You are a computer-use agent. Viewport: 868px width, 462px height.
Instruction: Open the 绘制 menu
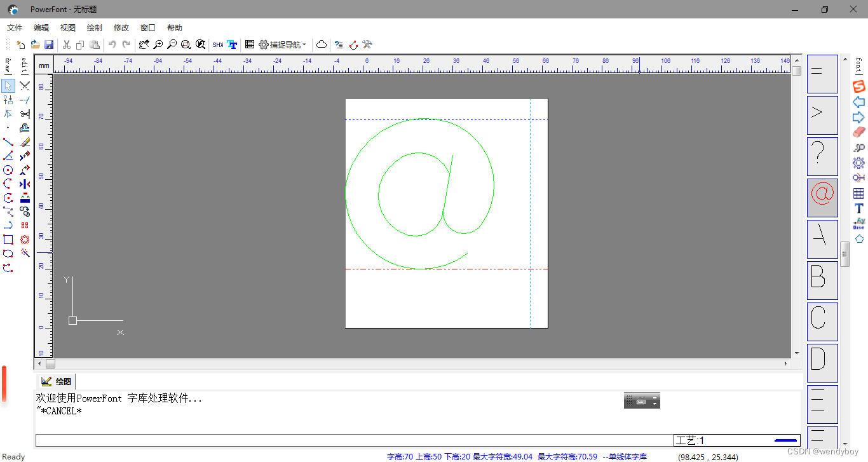[95, 28]
